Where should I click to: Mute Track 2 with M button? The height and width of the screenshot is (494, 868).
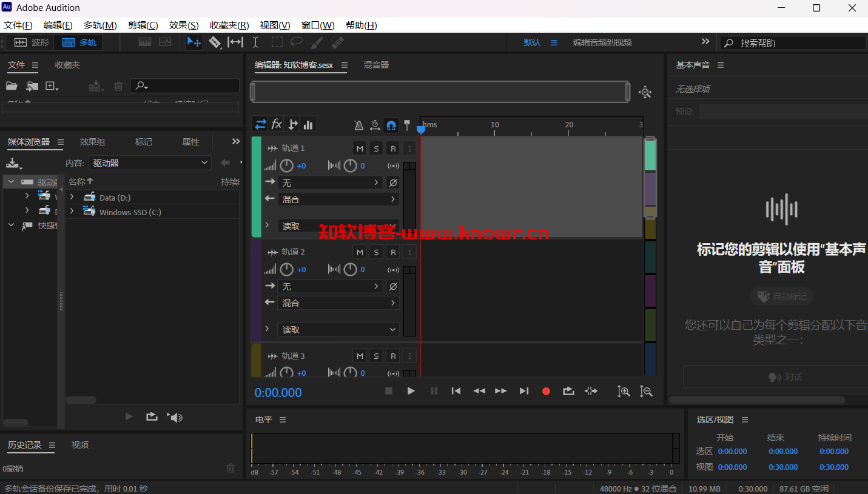pos(360,252)
